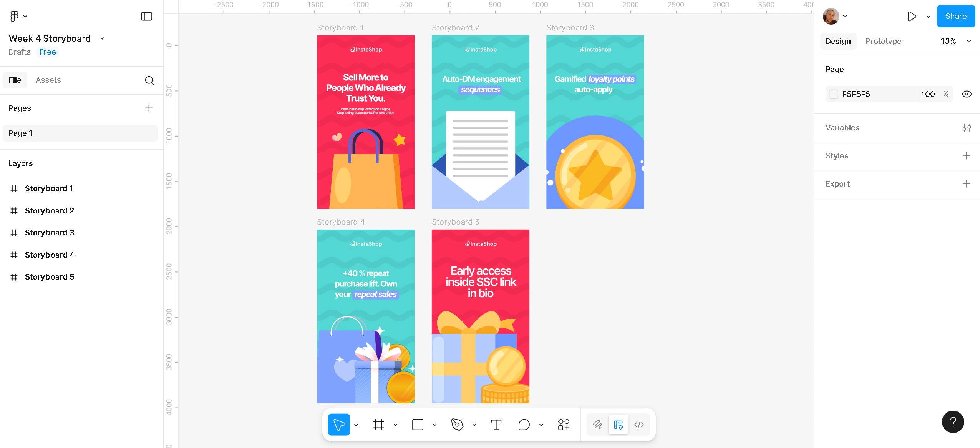Click the Share button
Image resolution: width=980 pixels, height=448 pixels.
pyautogui.click(x=955, y=16)
